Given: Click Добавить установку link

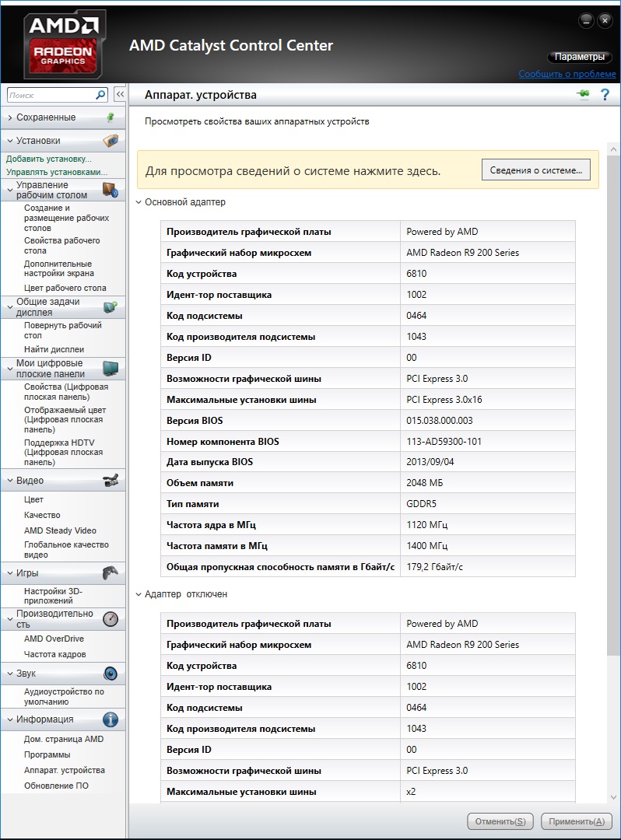Looking at the screenshot, I should pyautogui.click(x=49, y=159).
